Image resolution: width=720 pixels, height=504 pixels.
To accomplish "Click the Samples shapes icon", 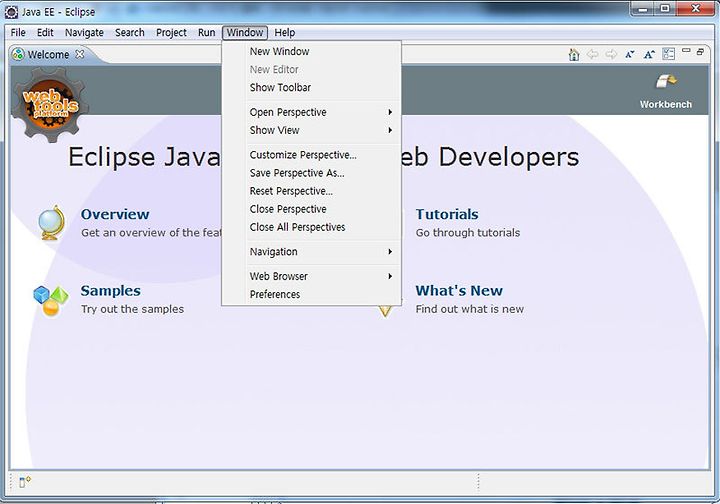I will (x=51, y=301).
